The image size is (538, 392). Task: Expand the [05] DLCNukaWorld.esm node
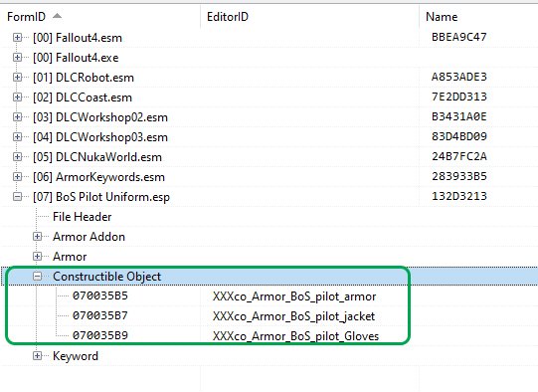[x=17, y=157]
